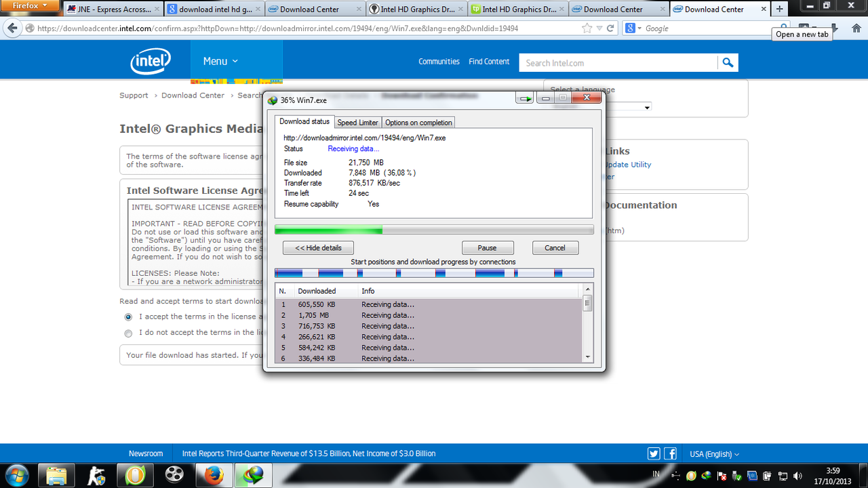
Task: Go back using Firefox back arrow
Action: pos(12,28)
